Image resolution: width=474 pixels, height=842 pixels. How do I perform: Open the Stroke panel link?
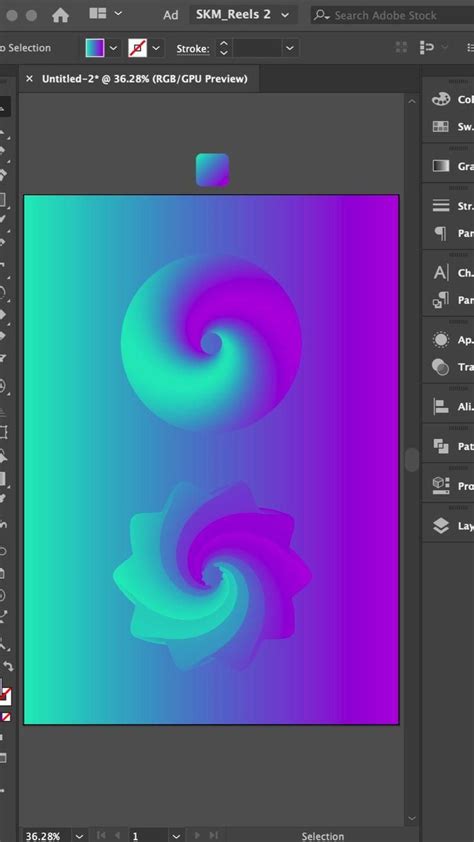[x=193, y=49]
